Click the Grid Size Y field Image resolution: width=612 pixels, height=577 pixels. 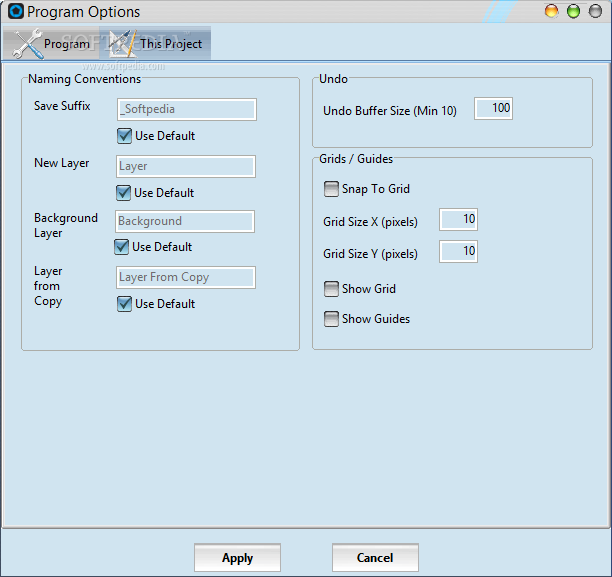pos(458,251)
